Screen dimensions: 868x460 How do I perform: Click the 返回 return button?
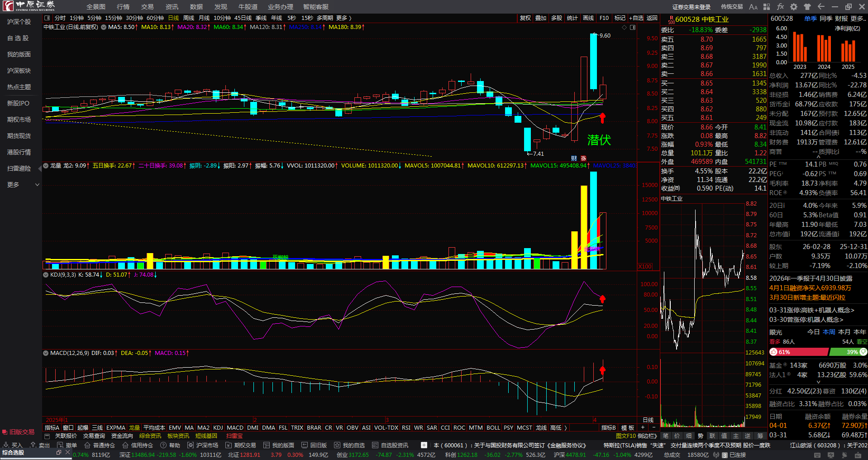(652, 18)
